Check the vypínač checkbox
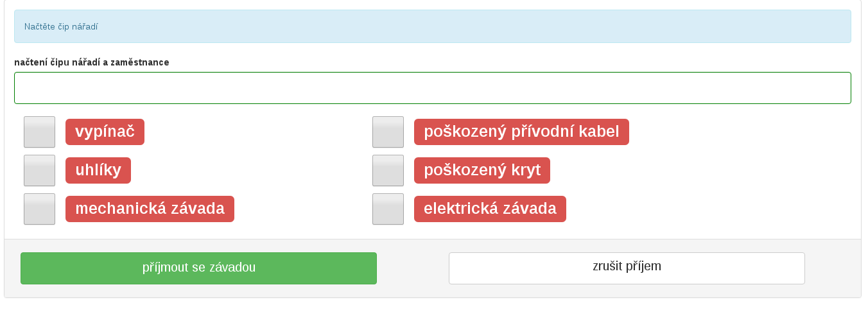868x321 pixels. click(39, 132)
